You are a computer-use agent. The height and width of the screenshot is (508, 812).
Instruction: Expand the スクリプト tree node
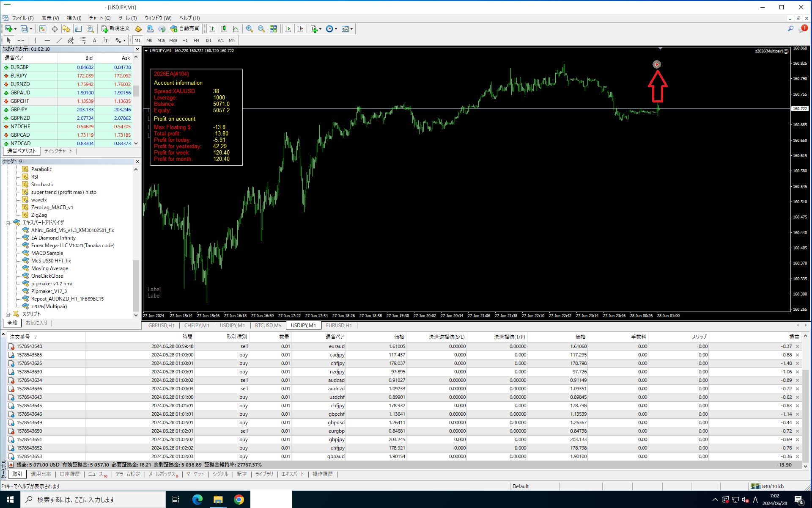click(8, 314)
